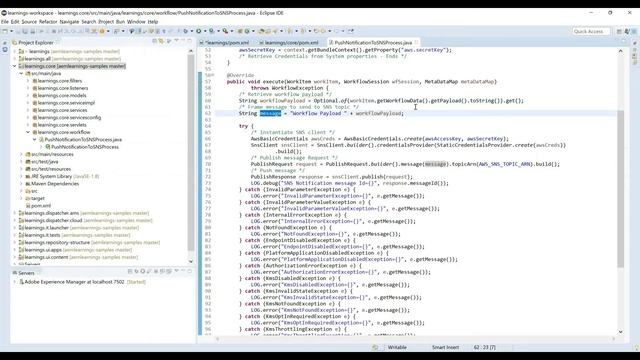The image size is (640, 360).
Task: Click the Quick Access search field
Action: click(x=591, y=31)
